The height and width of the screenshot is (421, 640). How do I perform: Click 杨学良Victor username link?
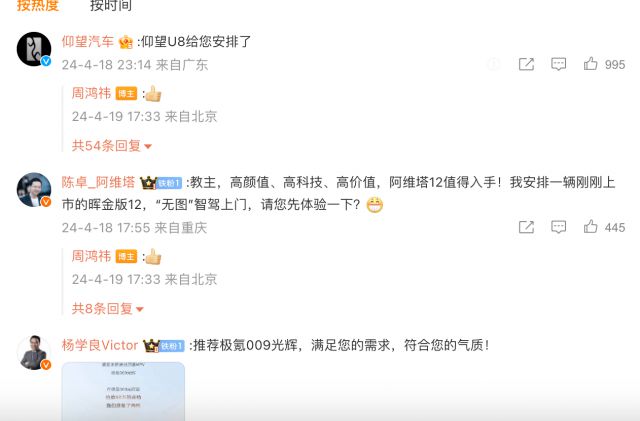(100, 345)
